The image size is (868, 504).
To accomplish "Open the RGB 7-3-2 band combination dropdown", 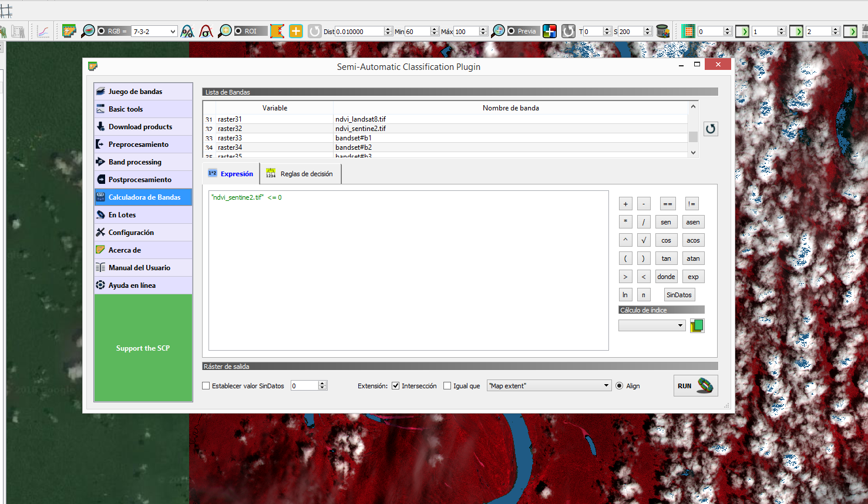I will (154, 31).
